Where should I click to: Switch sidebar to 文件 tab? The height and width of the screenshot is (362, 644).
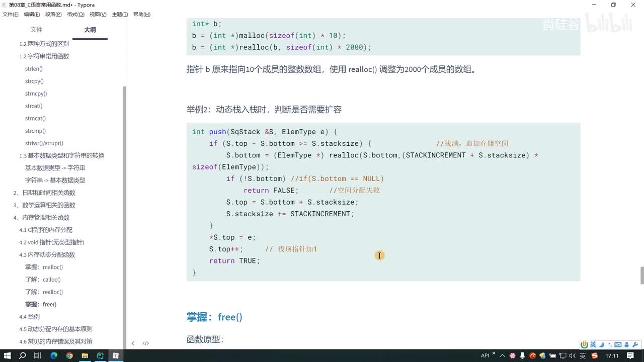[x=36, y=30]
